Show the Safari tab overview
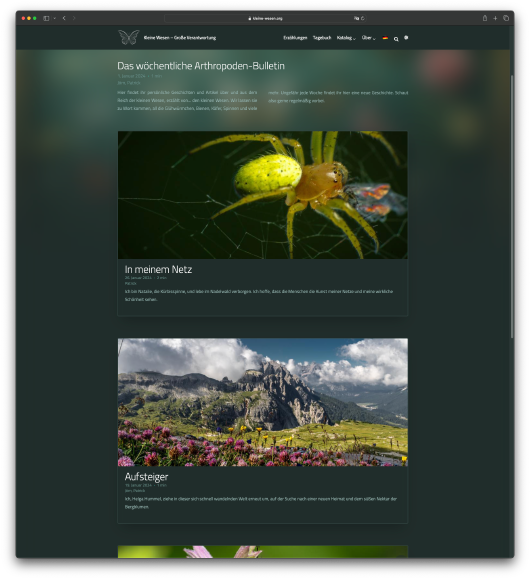The height and width of the screenshot is (579, 530). 506,18
